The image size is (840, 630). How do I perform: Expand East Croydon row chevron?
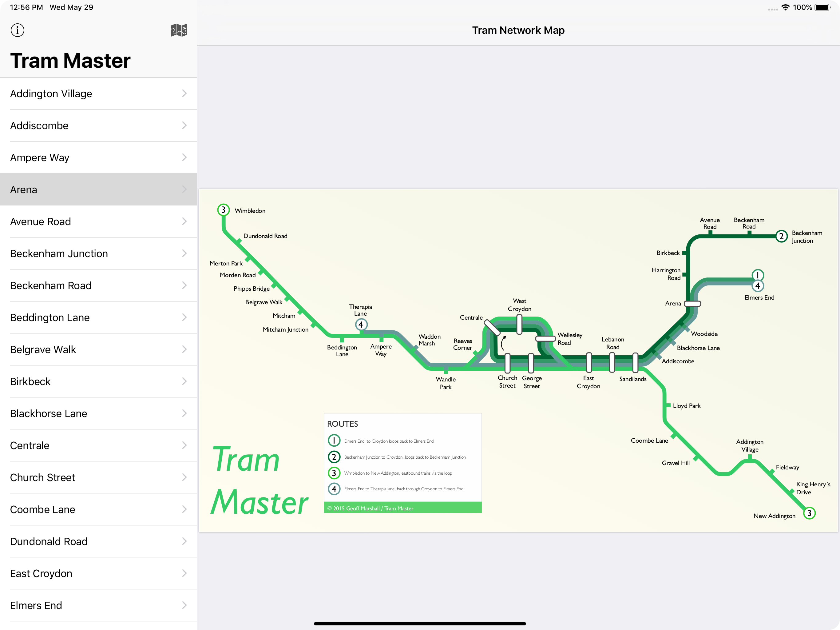coord(184,573)
